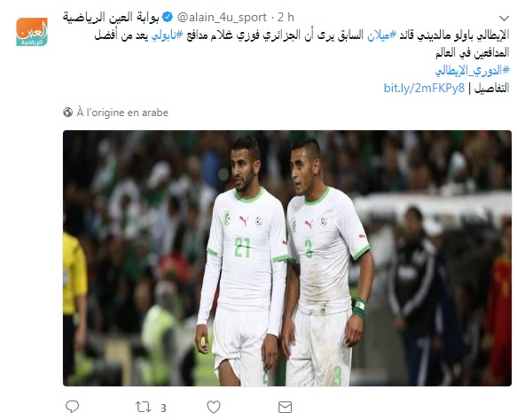This screenshot has width=517, height=420.
Task: Click the @alain_4u_sport handle
Action: (222, 17)
